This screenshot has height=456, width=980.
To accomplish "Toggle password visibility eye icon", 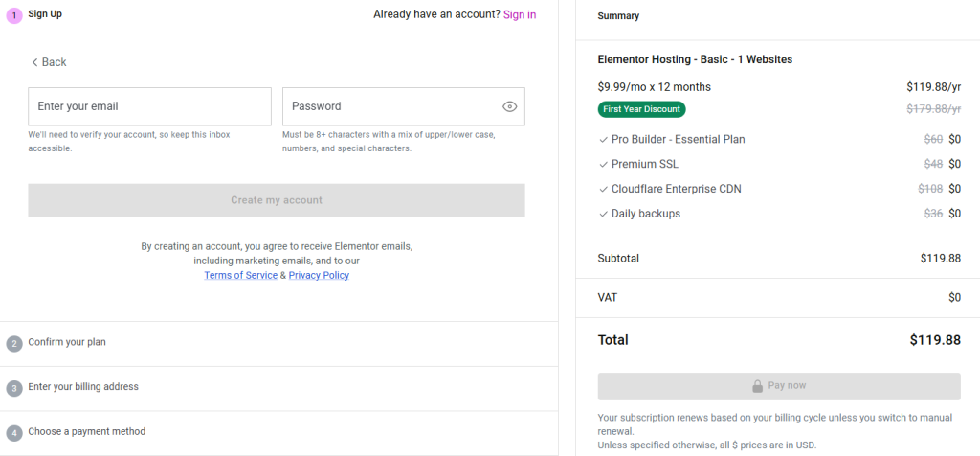I will coord(509,106).
